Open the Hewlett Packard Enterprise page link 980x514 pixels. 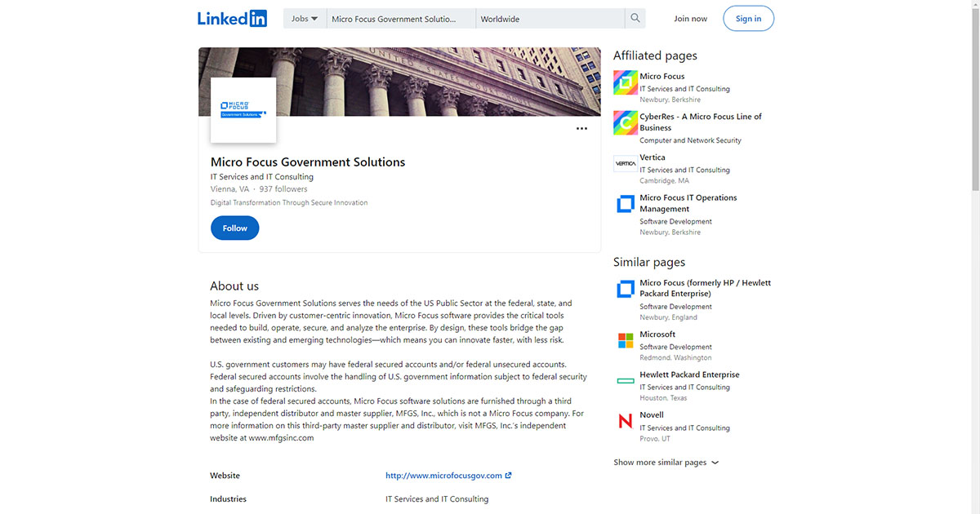[689, 375]
